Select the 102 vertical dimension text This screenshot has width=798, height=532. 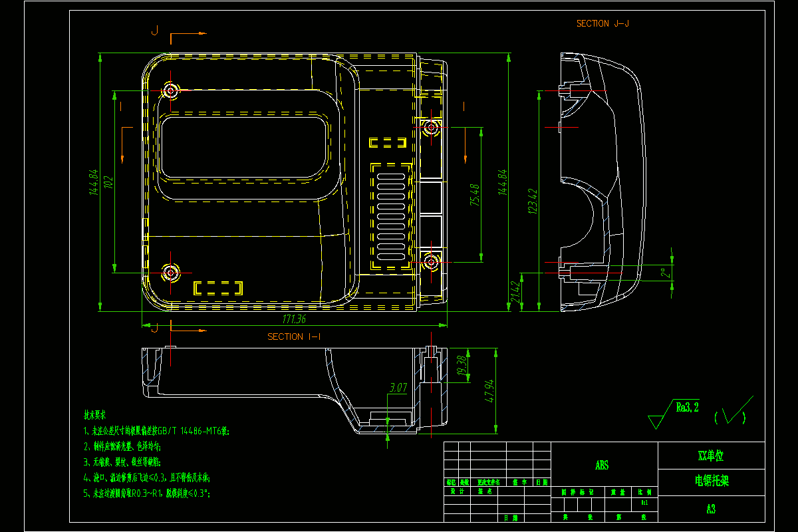108,184
